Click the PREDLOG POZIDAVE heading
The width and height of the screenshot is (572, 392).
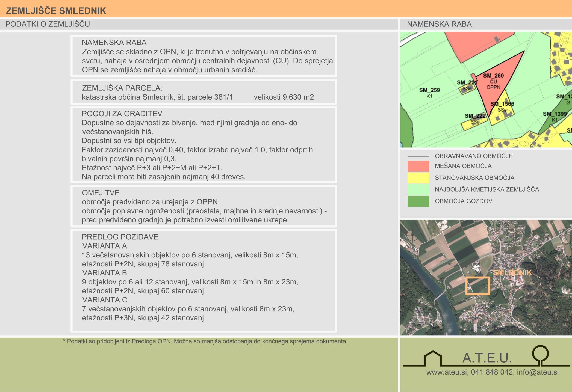(120, 237)
